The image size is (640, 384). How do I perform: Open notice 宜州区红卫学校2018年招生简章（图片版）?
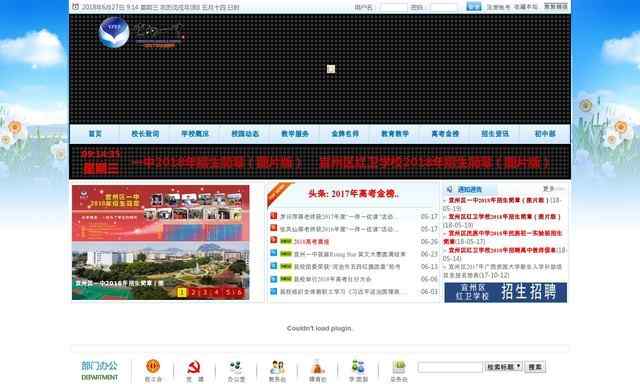click(x=504, y=217)
